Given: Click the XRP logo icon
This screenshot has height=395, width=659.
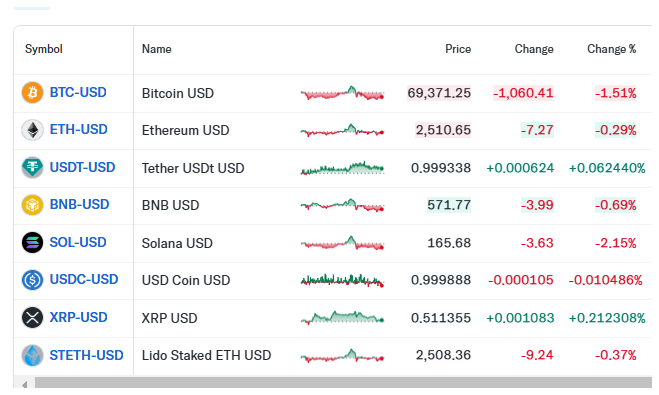Looking at the screenshot, I should pyautogui.click(x=32, y=317).
